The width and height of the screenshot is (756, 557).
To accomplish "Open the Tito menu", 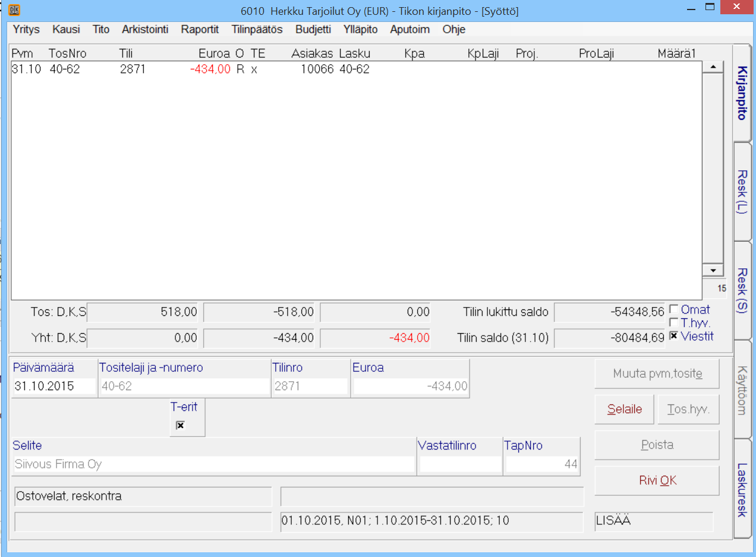I will [101, 29].
